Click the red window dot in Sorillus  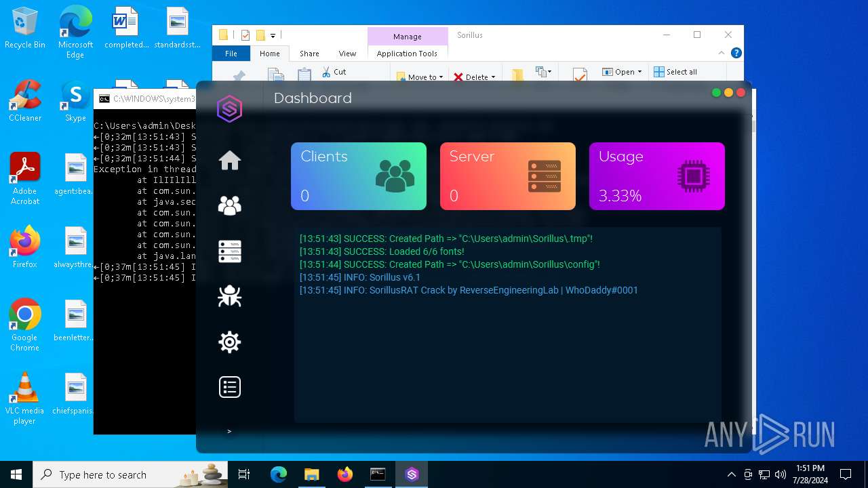(741, 93)
